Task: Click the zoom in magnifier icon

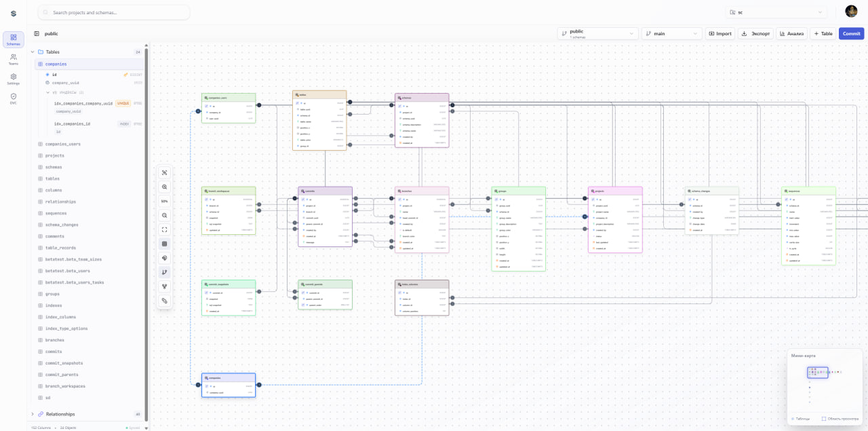Action: 164,187
